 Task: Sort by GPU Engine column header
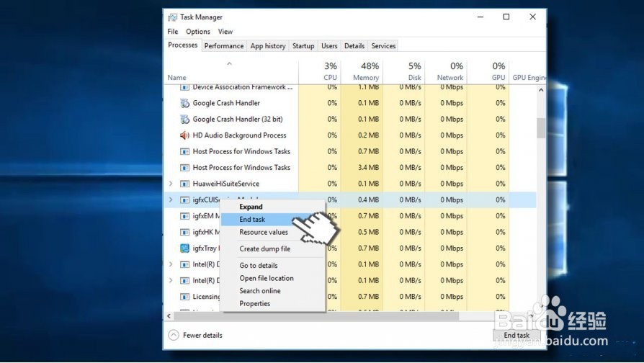528,71
